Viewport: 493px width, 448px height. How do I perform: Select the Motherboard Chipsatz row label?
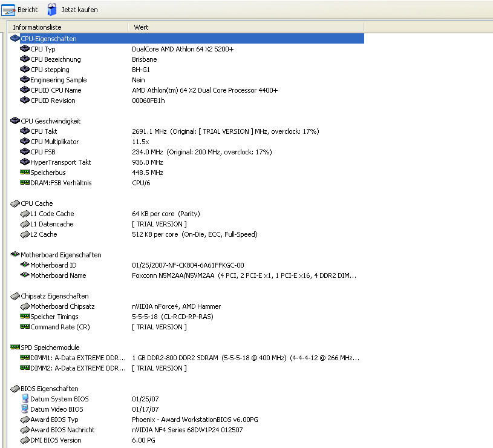(62, 306)
